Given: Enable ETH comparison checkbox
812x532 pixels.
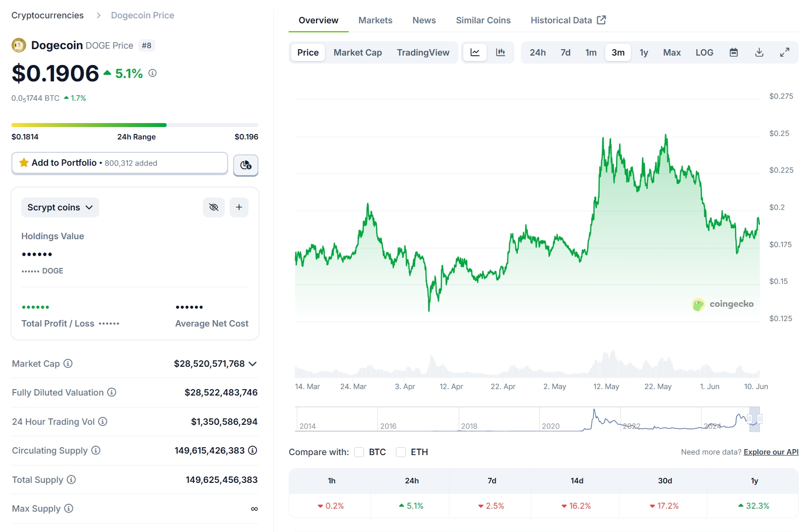Looking at the screenshot, I should pos(401,452).
